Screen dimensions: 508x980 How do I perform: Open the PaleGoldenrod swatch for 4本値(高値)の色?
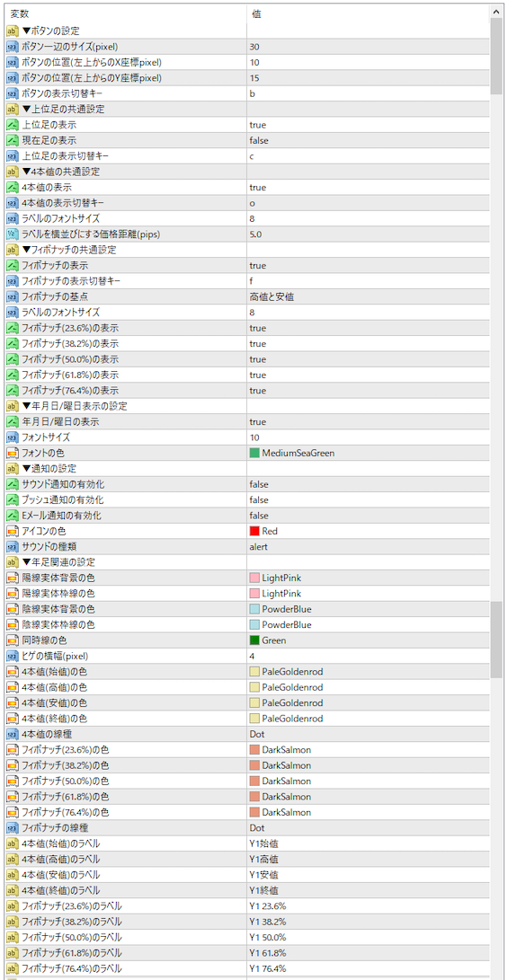tap(254, 687)
